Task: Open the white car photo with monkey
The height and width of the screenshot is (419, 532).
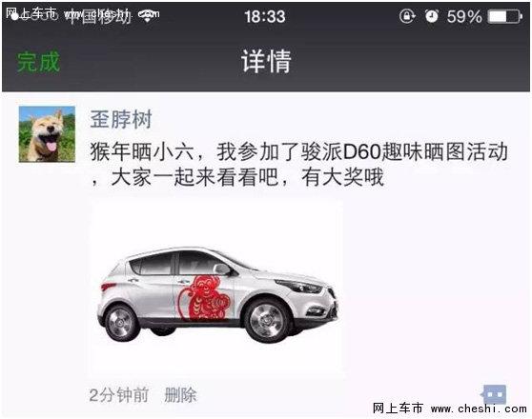Action: click(217, 289)
